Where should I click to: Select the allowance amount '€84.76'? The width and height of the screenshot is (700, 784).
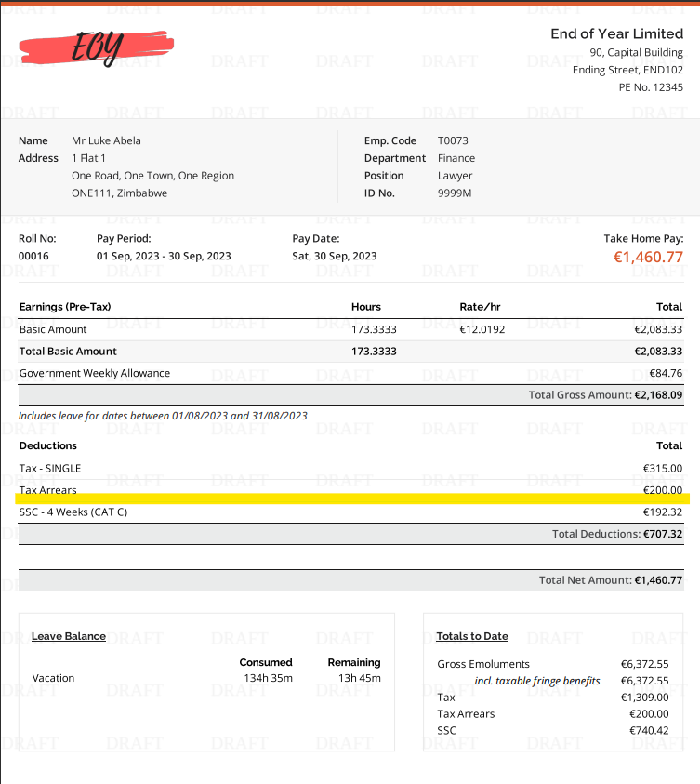click(x=666, y=374)
